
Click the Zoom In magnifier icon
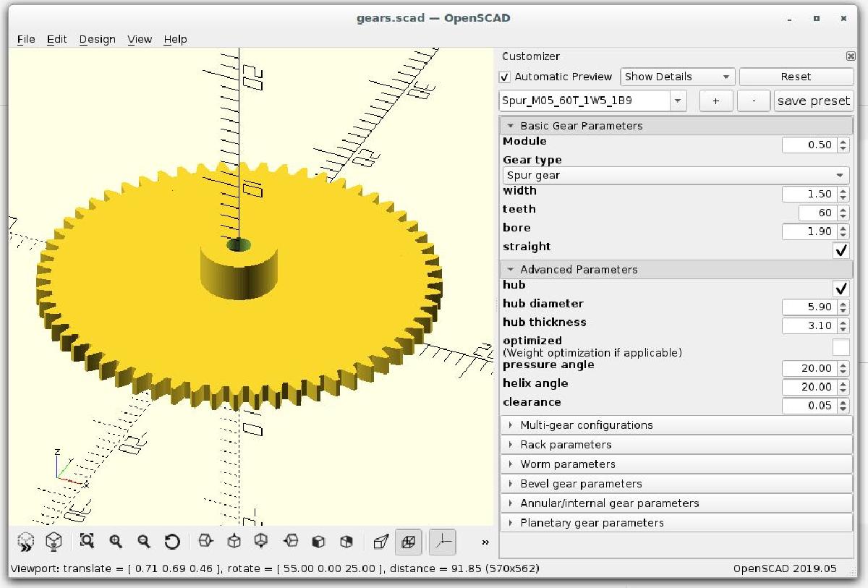click(116, 541)
